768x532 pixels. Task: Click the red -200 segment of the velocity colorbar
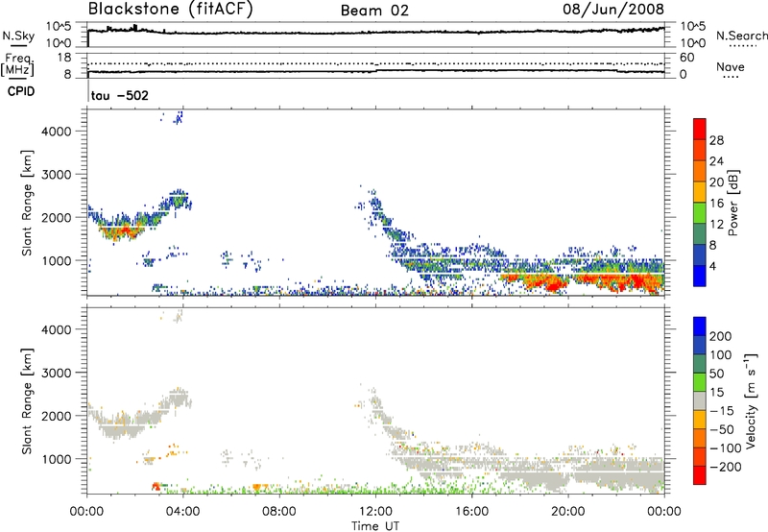click(700, 475)
